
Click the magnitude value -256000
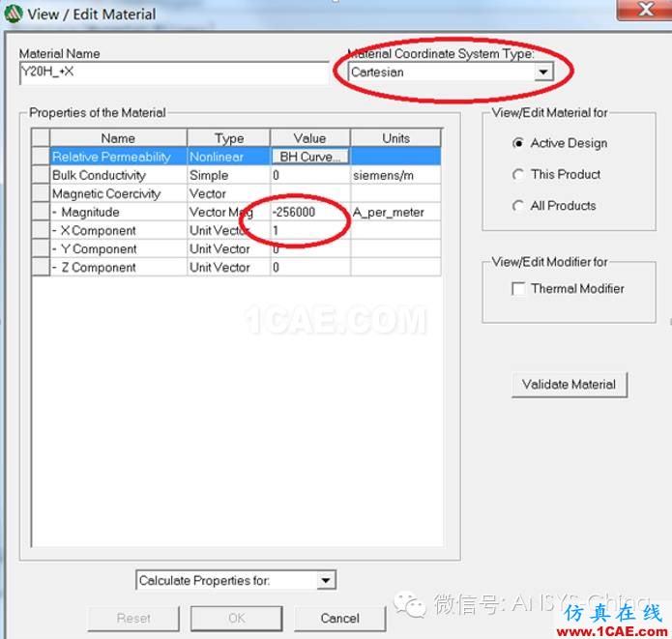[309, 212]
